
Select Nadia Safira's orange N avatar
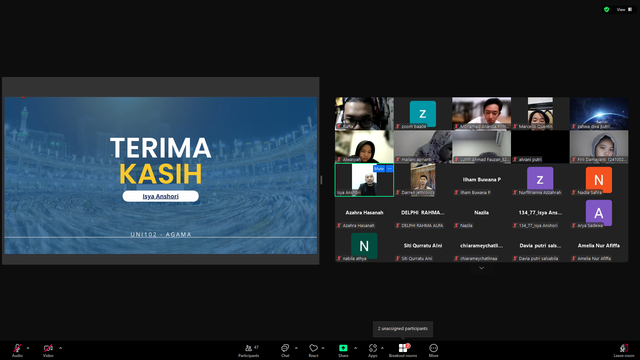coord(599,179)
